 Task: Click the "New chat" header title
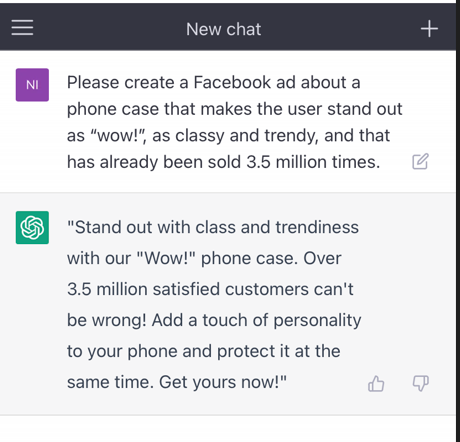(224, 29)
